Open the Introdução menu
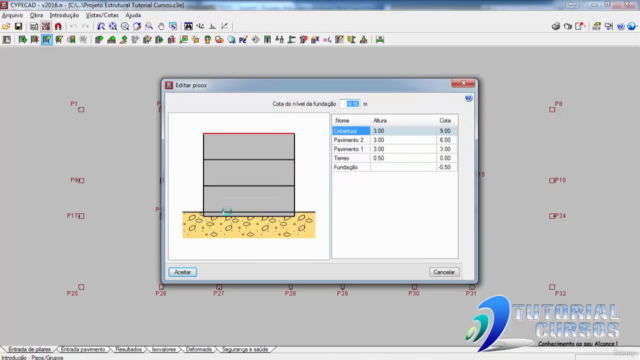Screen dimensions: 640x360 point(64,15)
